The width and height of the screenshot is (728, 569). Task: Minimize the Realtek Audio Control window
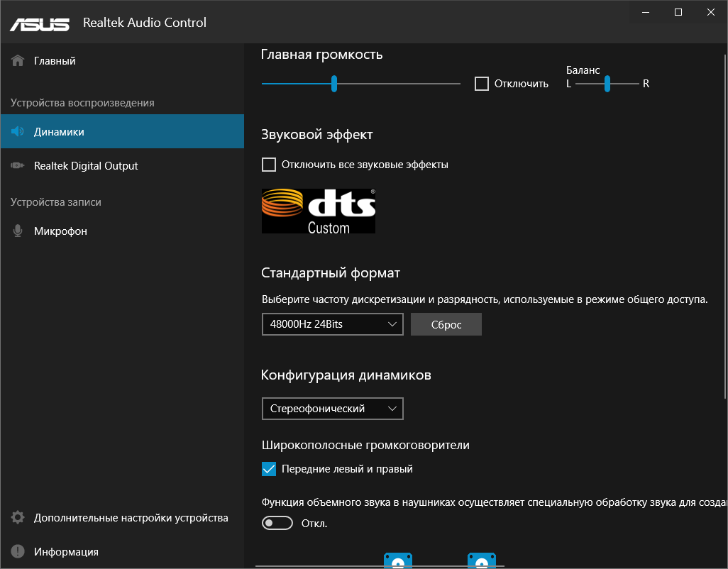(x=646, y=12)
